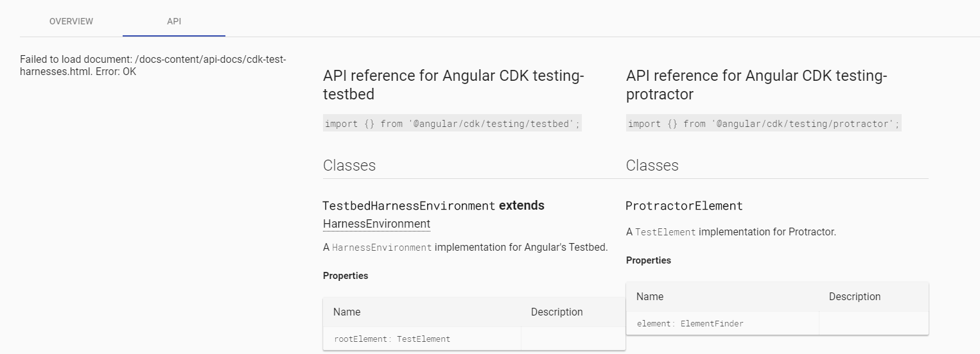Image resolution: width=980 pixels, height=354 pixels.
Task: Click the TestbedHarnessEnvironment class name
Action: point(408,206)
